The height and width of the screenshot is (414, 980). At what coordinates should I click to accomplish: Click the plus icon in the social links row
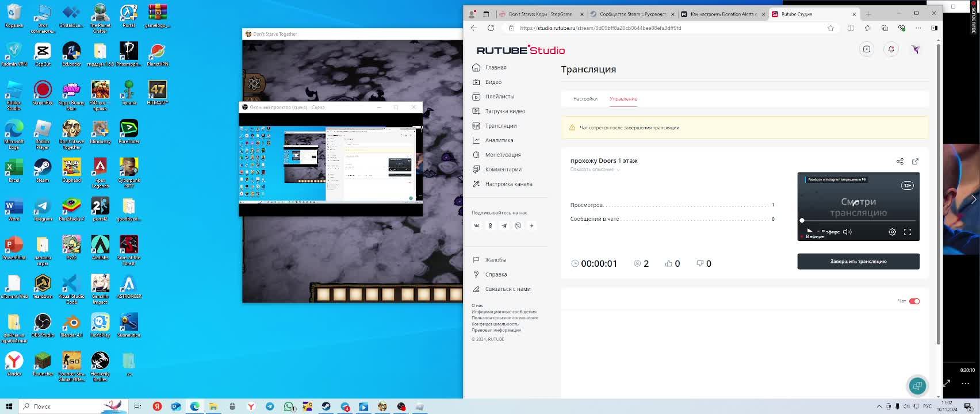pos(531,226)
